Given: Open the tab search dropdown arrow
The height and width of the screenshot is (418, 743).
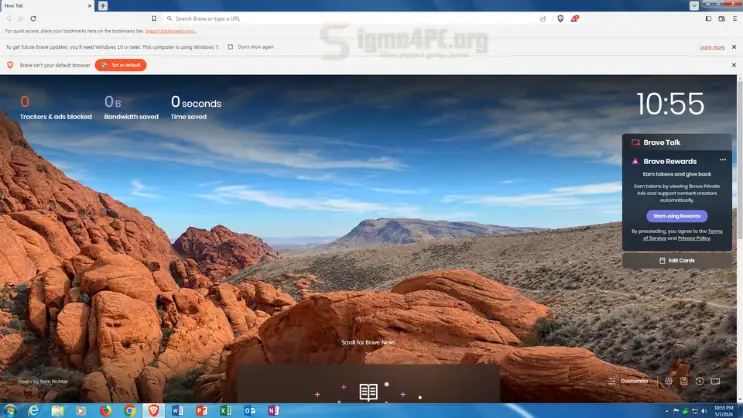Looking at the screenshot, I should (694, 6).
